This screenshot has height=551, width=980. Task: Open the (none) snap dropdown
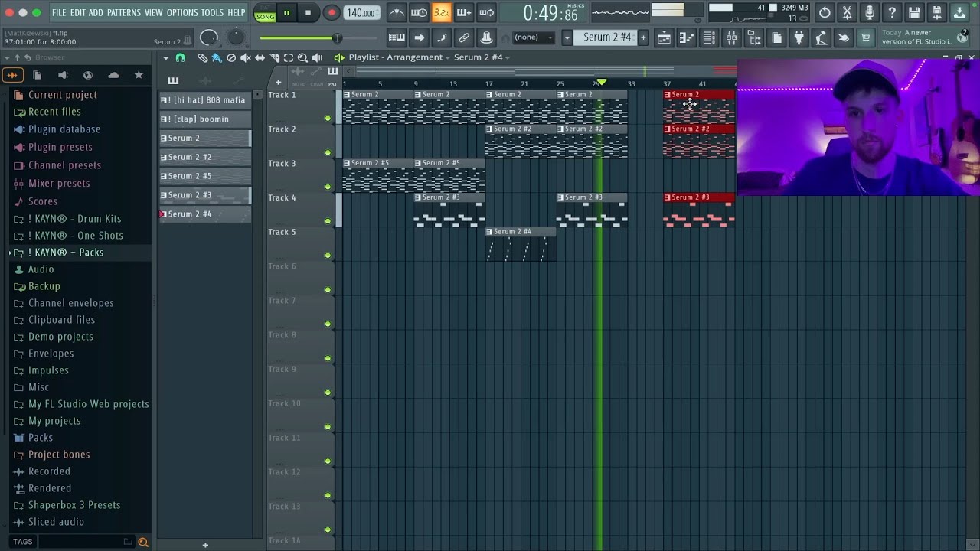click(x=533, y=37)
